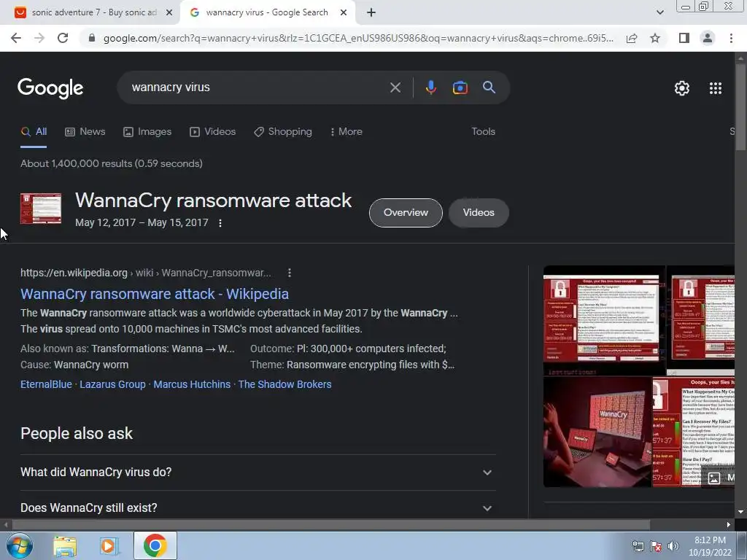Click the network tray icon
Screen dimensions: 747x560
(x=638, y=546)
